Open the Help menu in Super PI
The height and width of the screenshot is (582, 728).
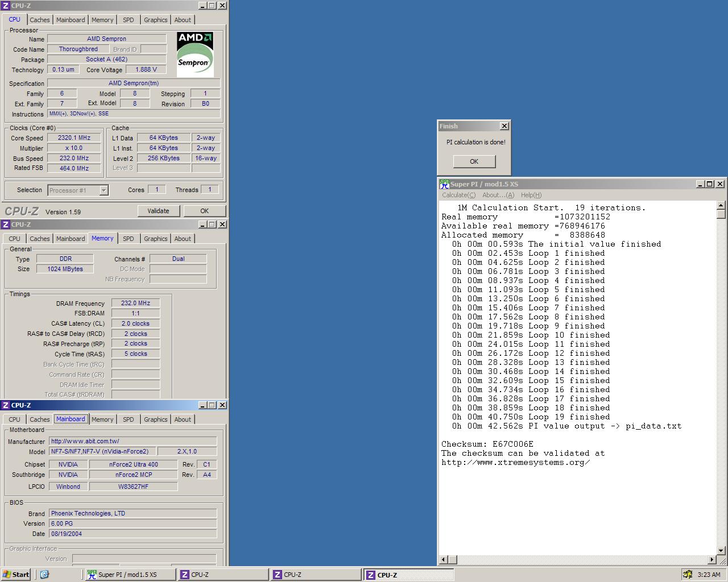pos(531,195)
